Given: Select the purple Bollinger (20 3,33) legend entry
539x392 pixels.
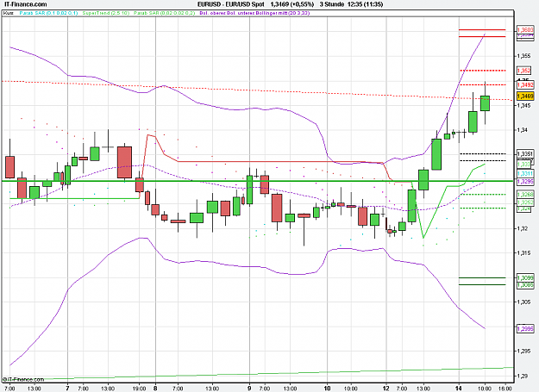Looking at the screenshot, I should pos(254,13).
